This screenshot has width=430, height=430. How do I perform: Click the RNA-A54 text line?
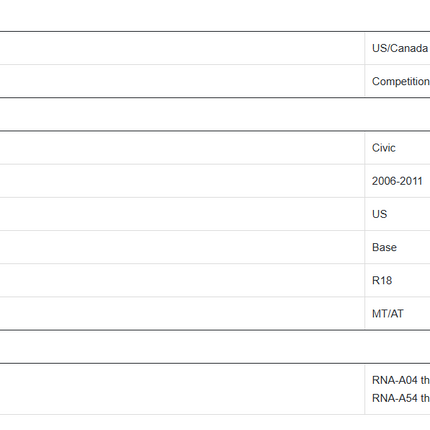click(401, 398)
